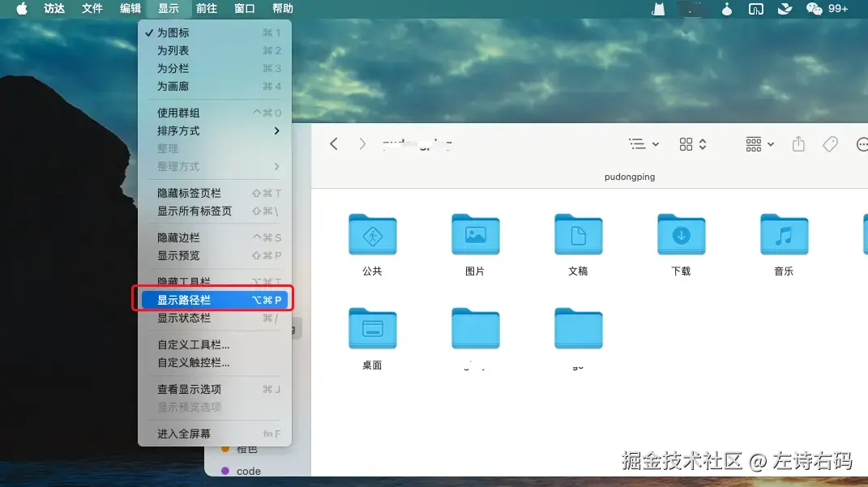Choose 显示所有标签页 menu item
The width and height of the screenshot is (868, 487).
click(x=215, y=211)
